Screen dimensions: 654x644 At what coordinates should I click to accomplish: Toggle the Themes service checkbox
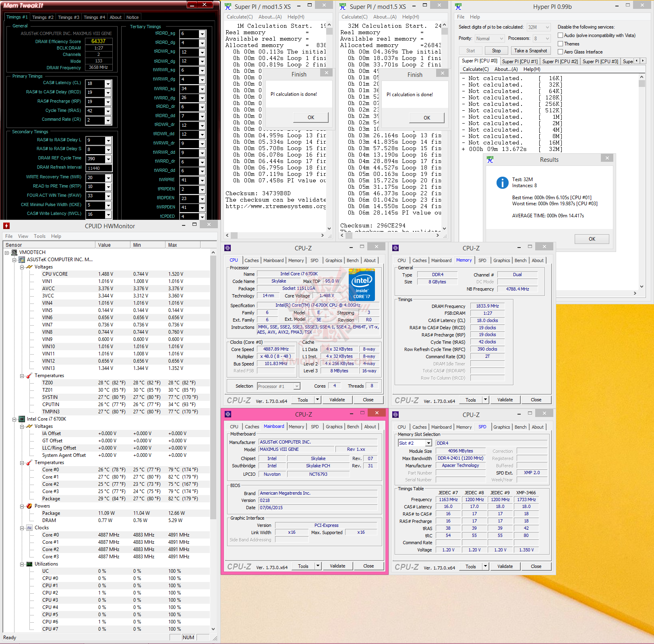[x=560, y=44]
